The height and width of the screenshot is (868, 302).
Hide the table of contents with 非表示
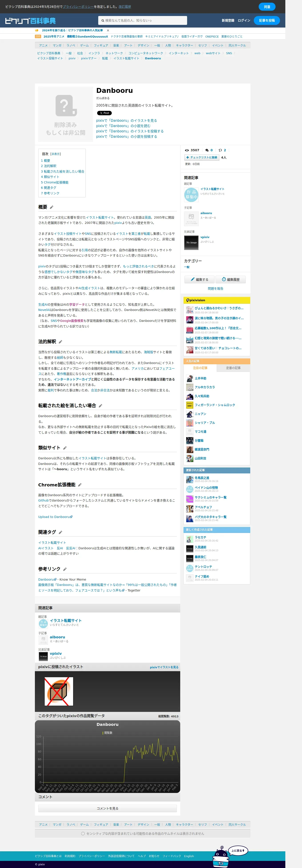56,154
